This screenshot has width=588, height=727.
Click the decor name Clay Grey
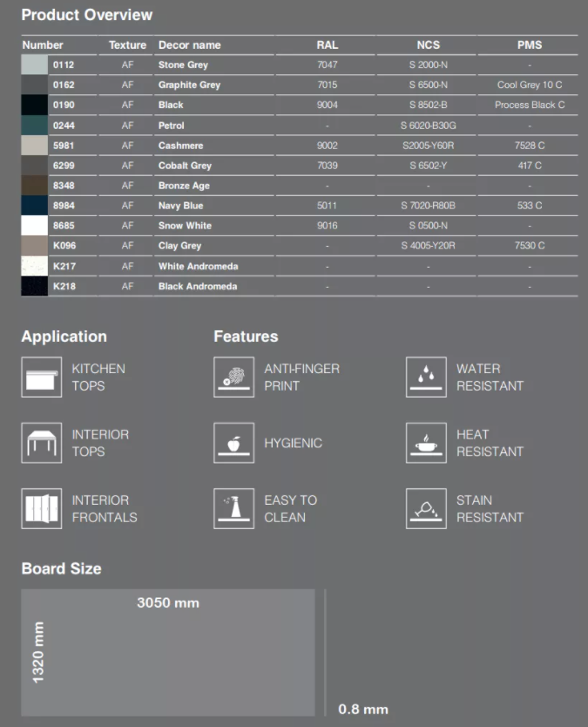pos(179,246)
